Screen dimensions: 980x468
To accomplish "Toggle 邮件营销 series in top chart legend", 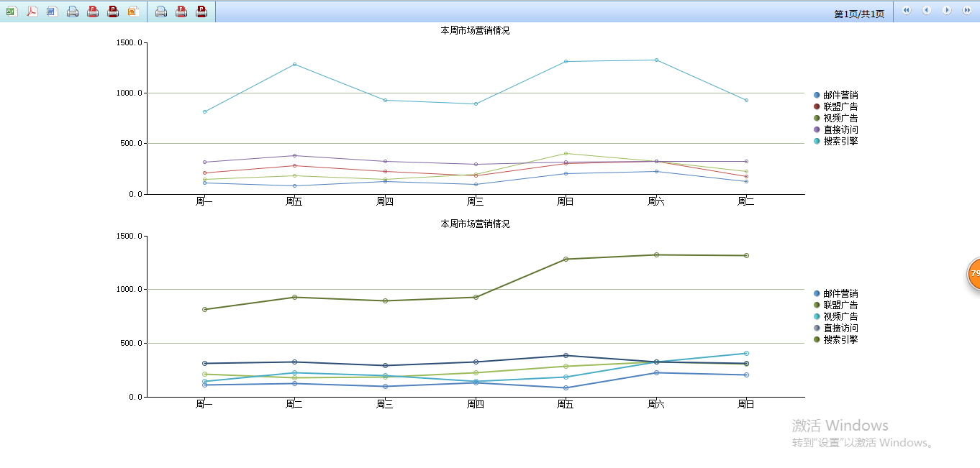I will click(x=835, y=95).
